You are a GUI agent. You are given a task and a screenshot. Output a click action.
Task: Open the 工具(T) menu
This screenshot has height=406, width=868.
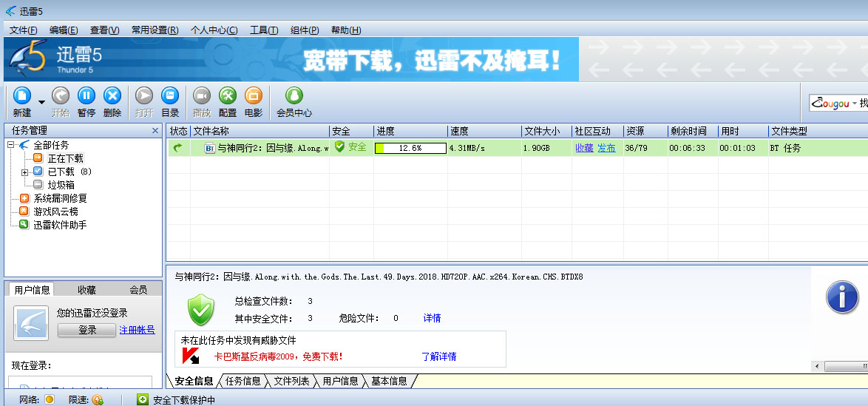click(264, 30)
